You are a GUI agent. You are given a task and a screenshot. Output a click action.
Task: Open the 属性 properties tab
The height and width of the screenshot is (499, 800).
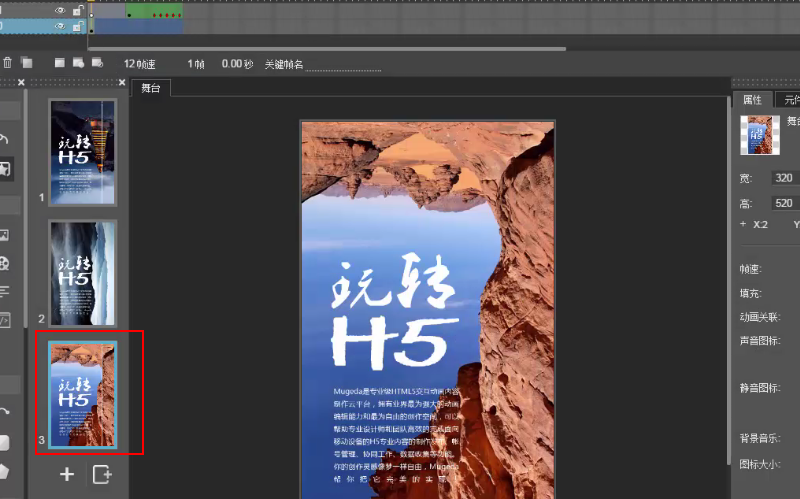752,99
